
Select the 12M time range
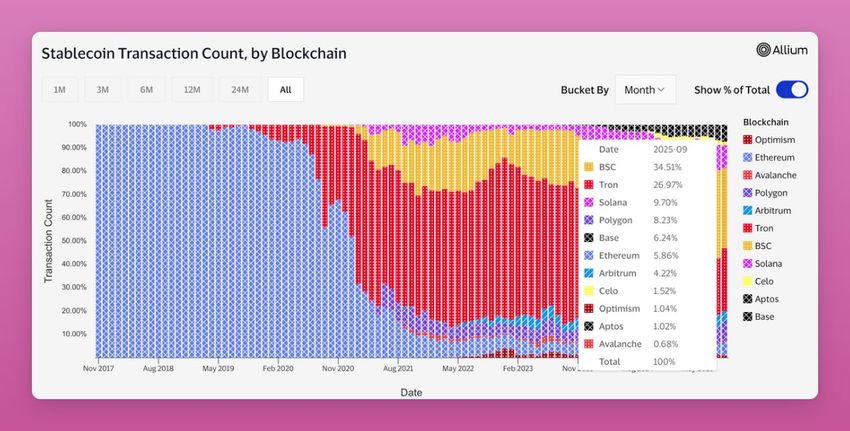192,90
